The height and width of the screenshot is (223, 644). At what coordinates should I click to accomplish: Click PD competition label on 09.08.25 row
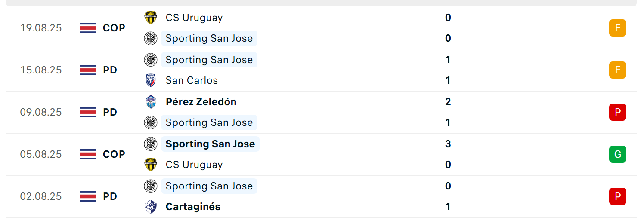[110, 112]
